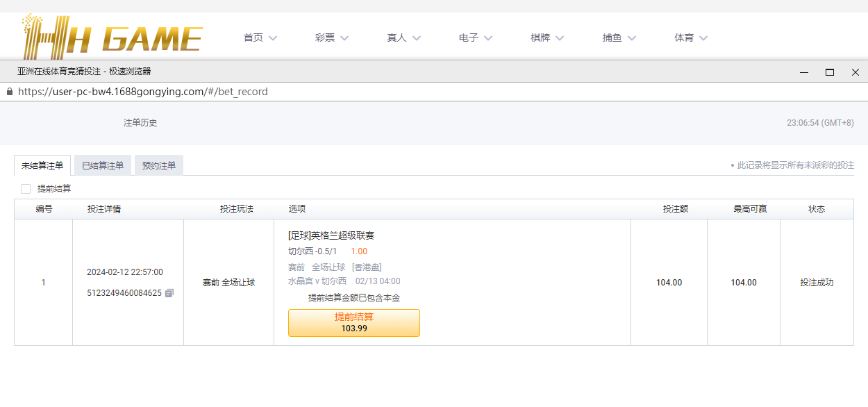Click the 投注额 column header
The width and height of the screenshot is (868, 407).
click(x=676, y=209)
